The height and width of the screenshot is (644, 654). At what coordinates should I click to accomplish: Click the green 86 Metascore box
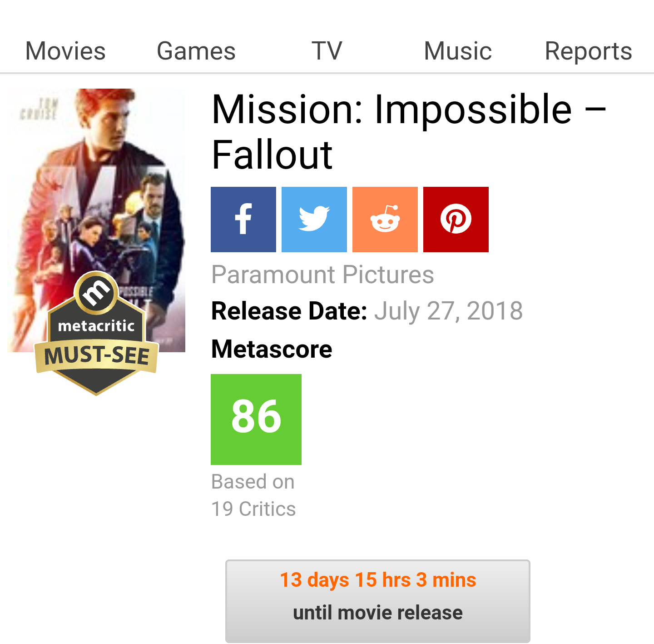pos(256,419)
